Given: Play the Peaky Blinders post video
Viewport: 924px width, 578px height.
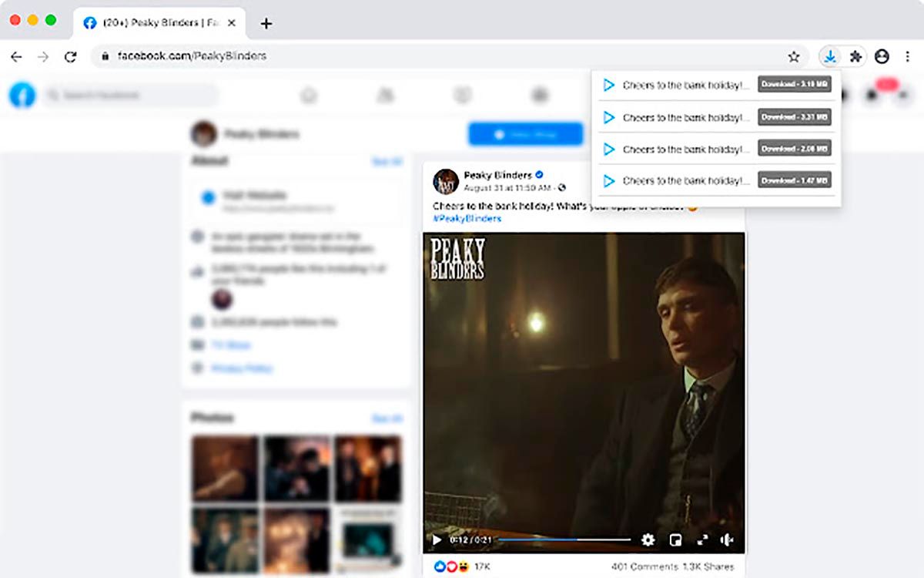Looking at the screenshot, I should coord(437,540).
